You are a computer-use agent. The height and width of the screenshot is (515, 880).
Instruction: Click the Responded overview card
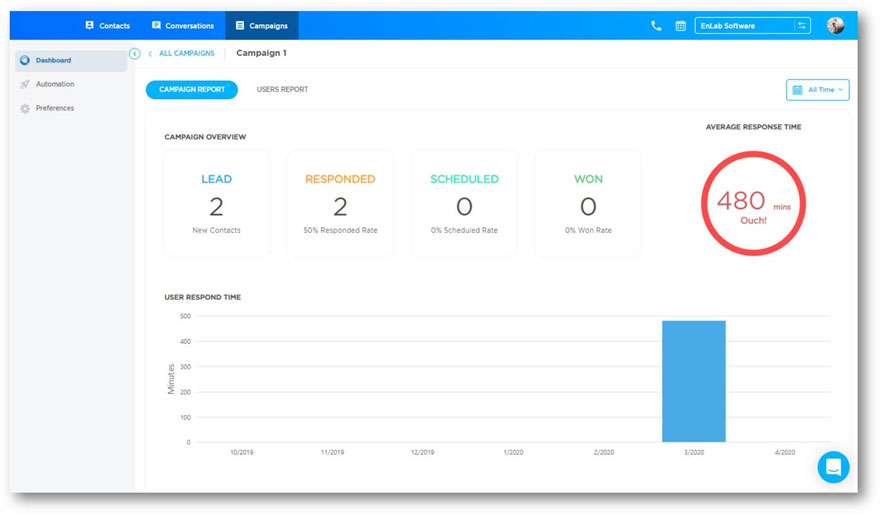coord(340,204)
